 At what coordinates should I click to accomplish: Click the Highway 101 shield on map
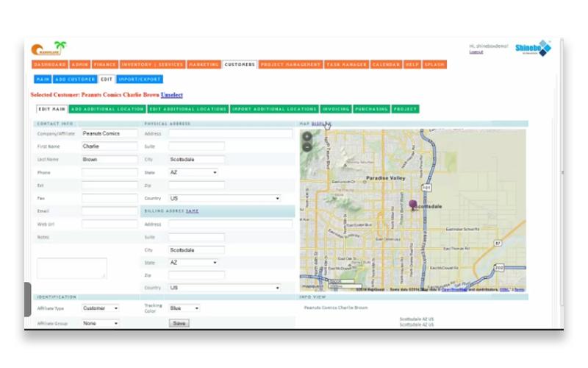tap(426, 188)
